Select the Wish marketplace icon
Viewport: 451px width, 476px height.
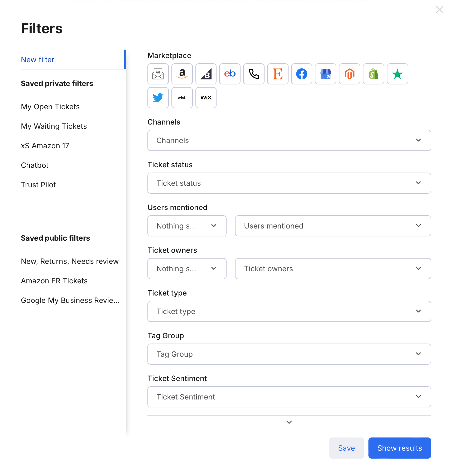[x=182, y=98]
